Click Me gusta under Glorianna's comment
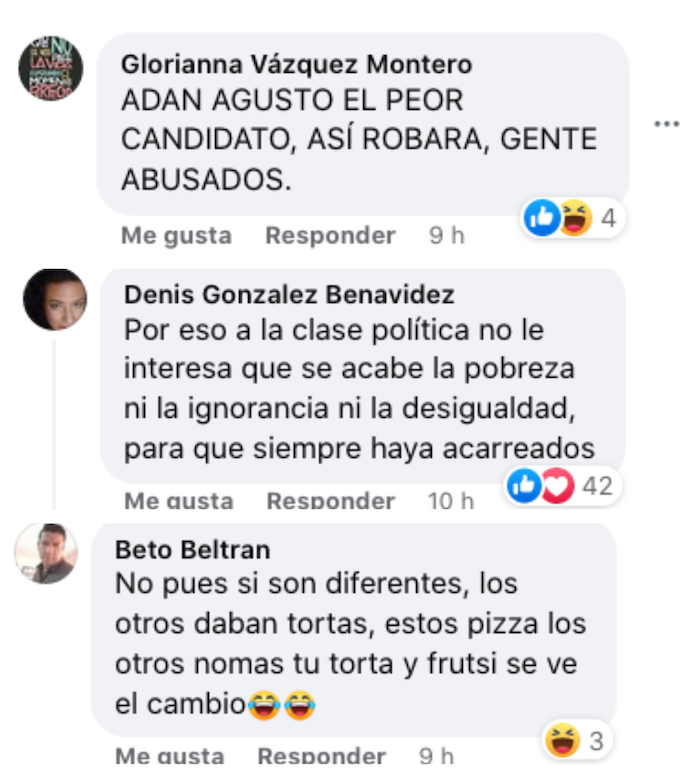700x778 pixels. (x=177, y=235)
